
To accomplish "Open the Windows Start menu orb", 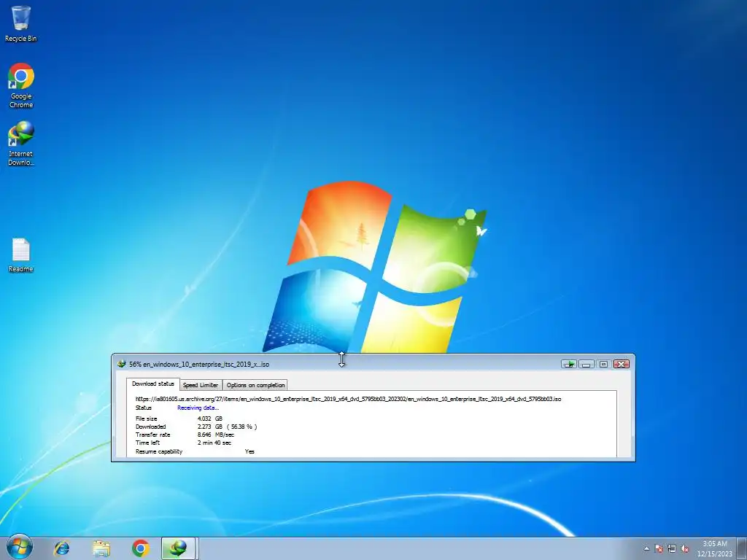I will click(20, 547).
